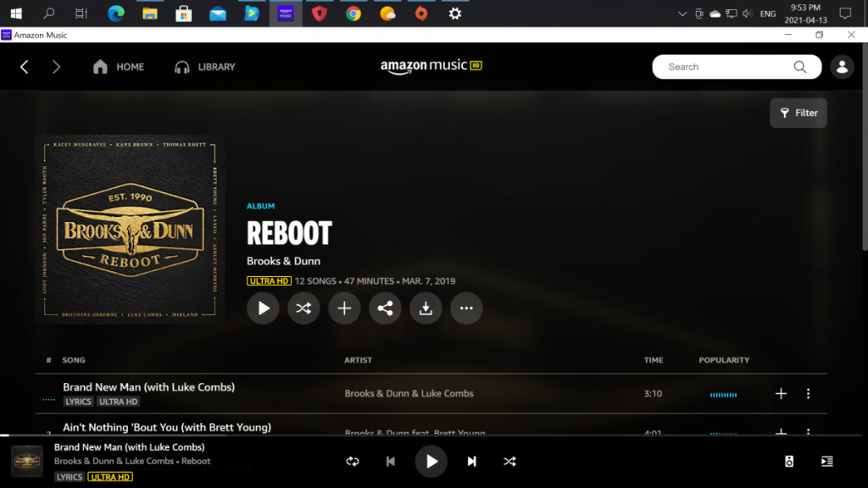Open the Windows Start menu
The width and height of the screenshot is (868, 488).
pyautogui.click(x=16, y=14)
